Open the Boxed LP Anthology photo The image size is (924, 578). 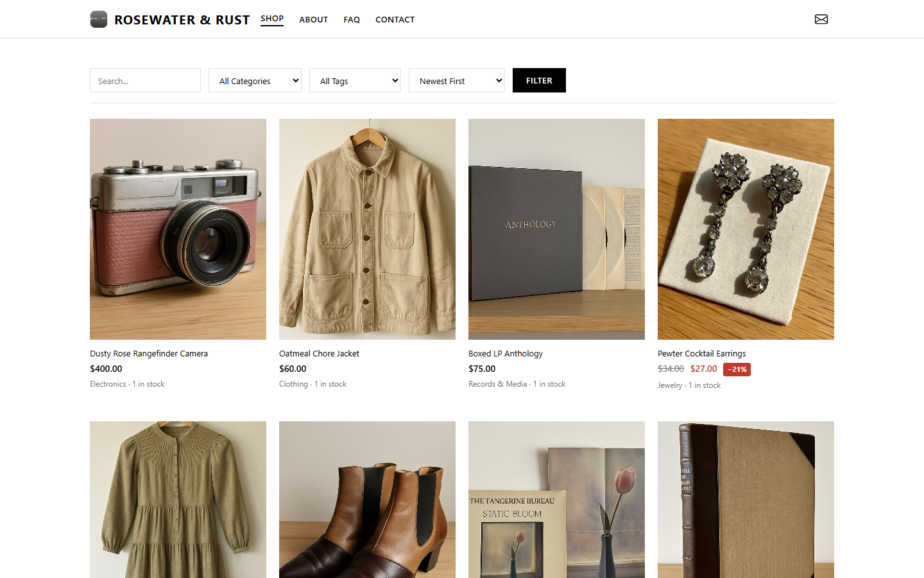point(556,229)
